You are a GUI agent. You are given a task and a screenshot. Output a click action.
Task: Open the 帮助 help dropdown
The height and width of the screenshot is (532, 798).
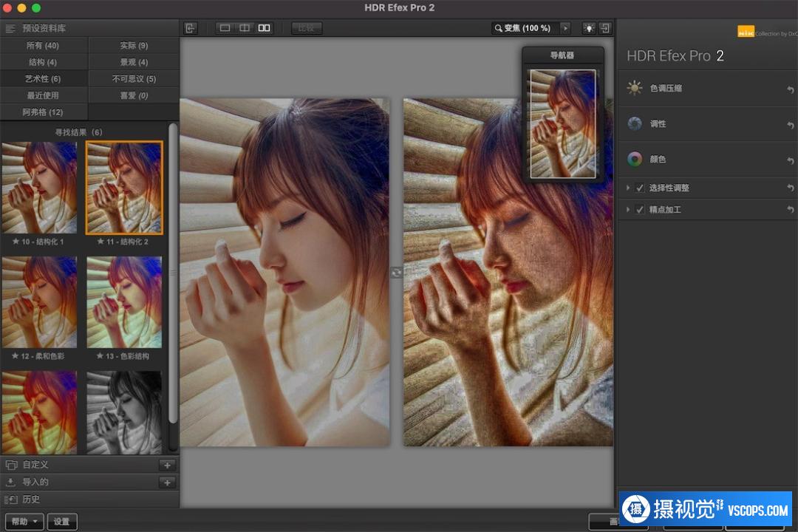[24, 522]
